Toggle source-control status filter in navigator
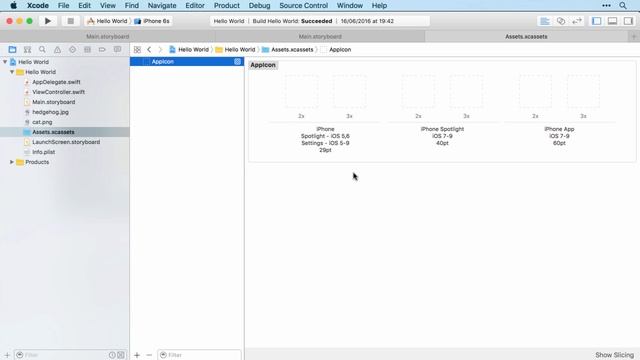Image resolution: width=640 pixels, height=360 pixels. click(121, 355)
